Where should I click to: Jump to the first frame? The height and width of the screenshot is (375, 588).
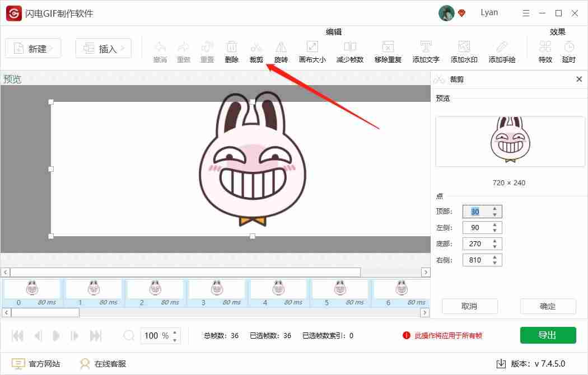(17, 336)
